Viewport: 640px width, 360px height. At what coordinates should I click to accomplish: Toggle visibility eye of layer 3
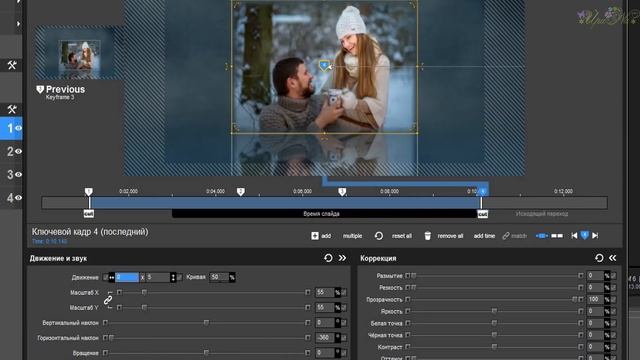click(18, 175)
